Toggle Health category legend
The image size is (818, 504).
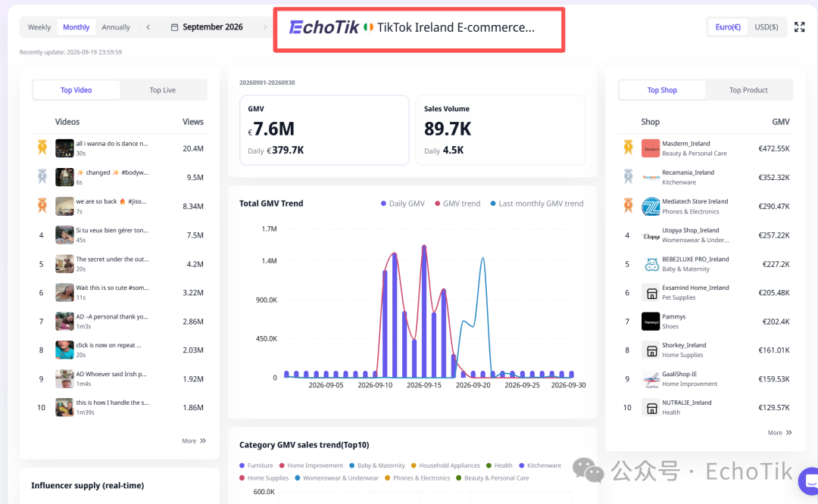click(499, 465)
